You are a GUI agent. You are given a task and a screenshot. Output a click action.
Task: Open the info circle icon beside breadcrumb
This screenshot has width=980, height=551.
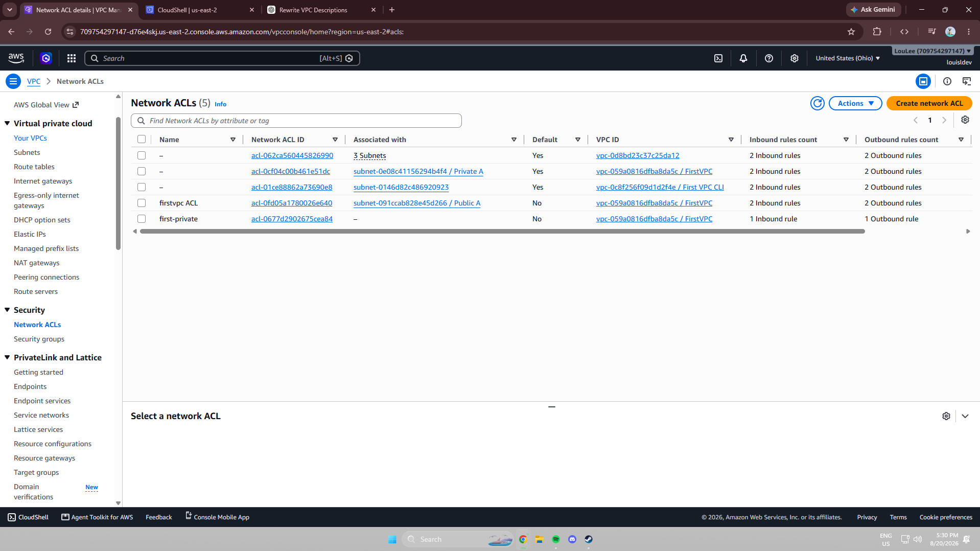[x=947, y=81]
